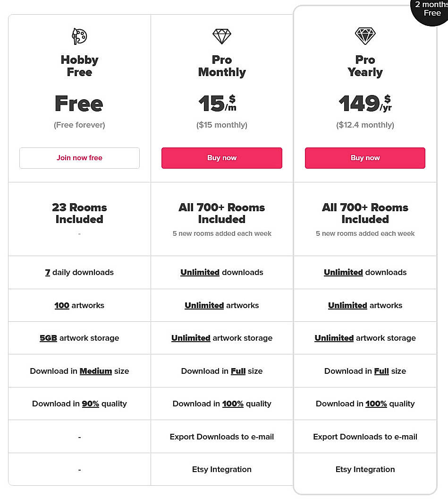Select the diamond icon above Pro Monthly
This screenshot has width=448, height=499.
tap(221, 36)
